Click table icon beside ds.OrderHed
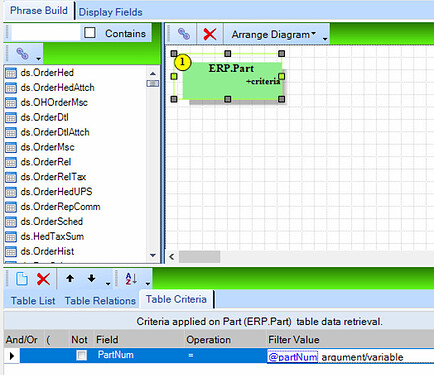 click(x=11, y=73)
